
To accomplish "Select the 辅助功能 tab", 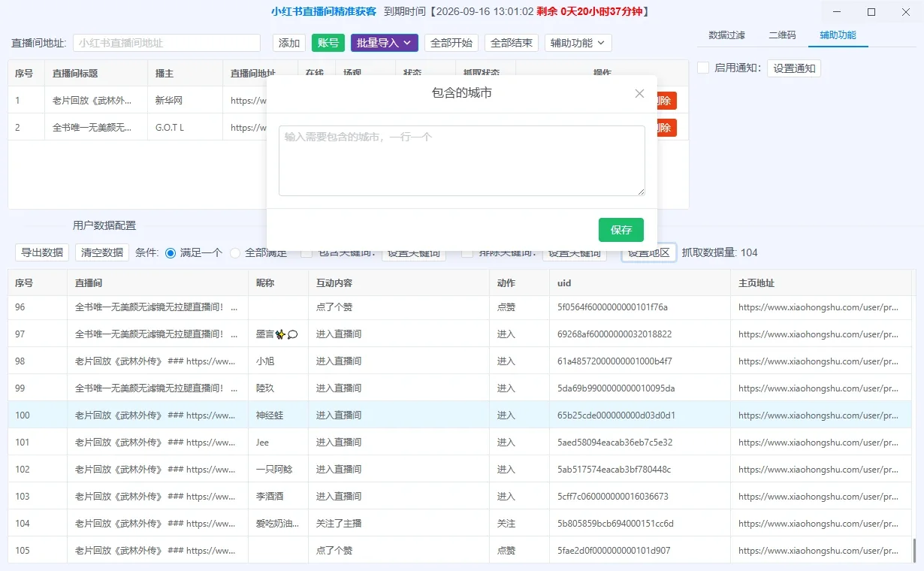I will [838, 35].
